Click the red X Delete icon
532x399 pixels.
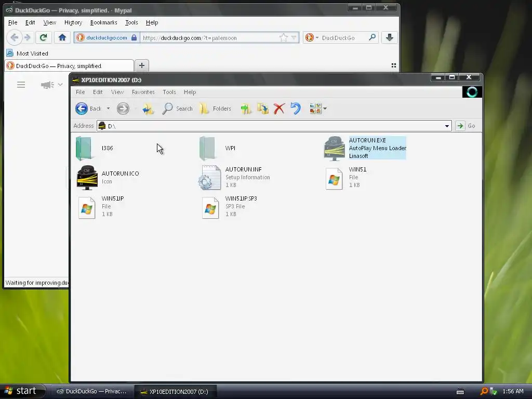tap(279, 109)
